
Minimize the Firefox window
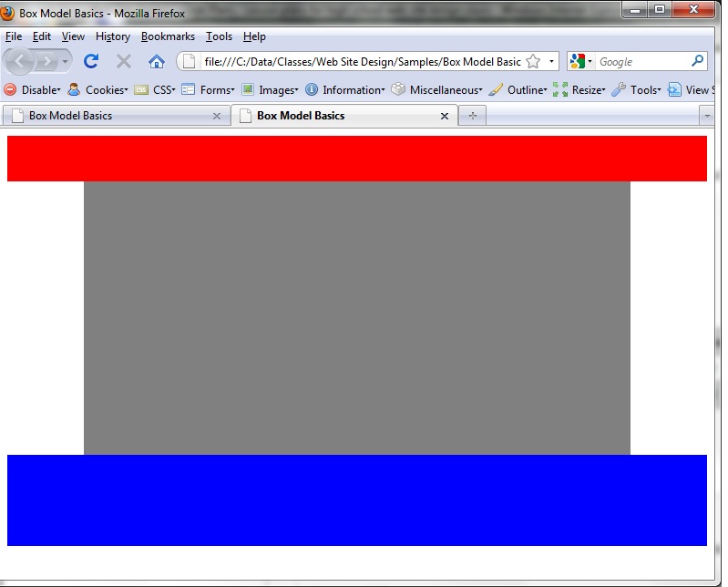(x=635, y=9)
